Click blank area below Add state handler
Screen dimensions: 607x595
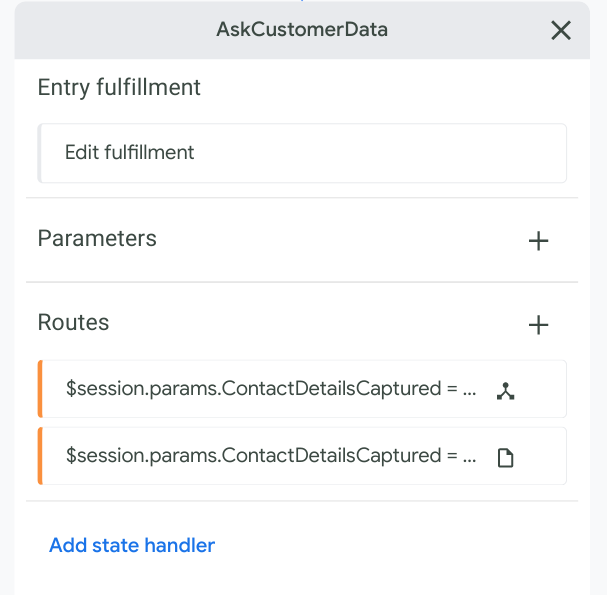click(x=300, y=578)
